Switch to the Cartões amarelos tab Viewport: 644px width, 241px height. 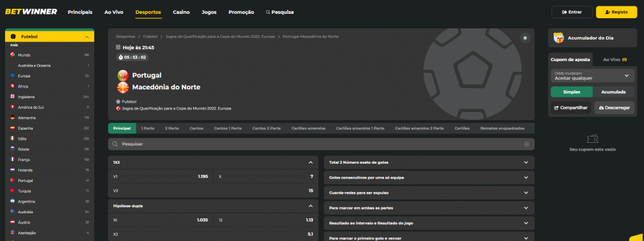[308, 128]
